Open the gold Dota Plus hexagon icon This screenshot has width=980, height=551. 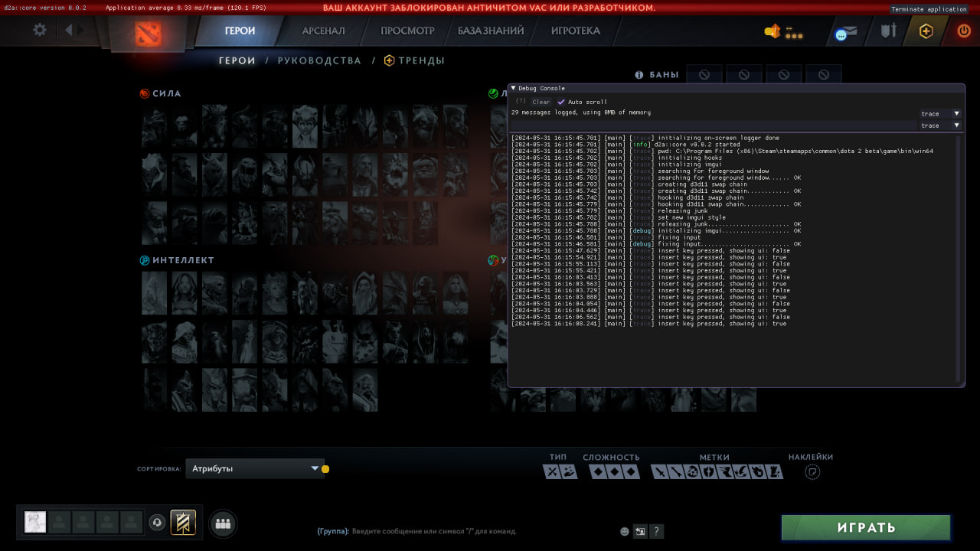point(926,31)
